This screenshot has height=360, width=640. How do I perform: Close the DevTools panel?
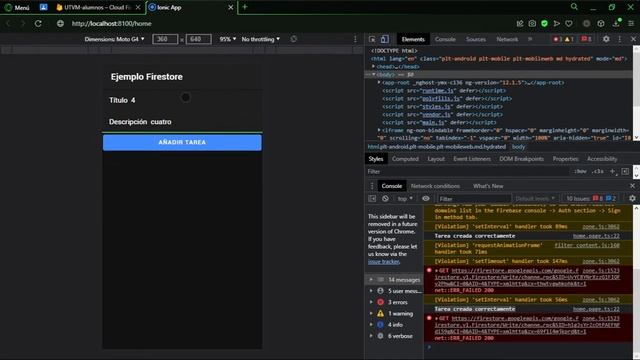633,39
